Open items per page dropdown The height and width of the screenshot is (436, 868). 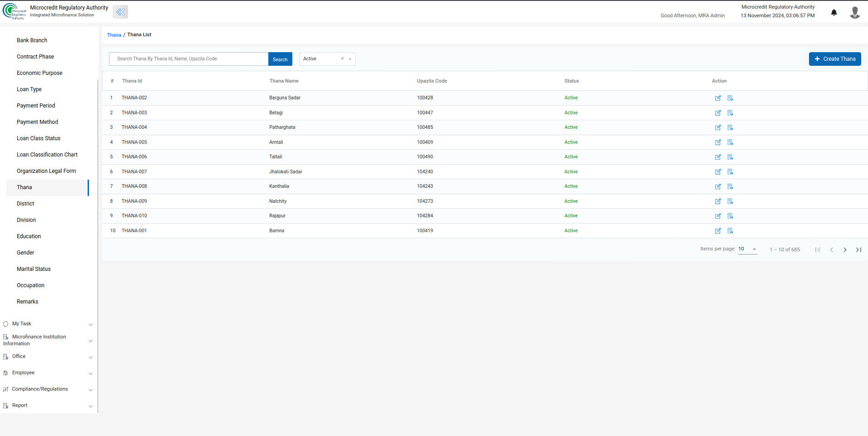[x=747, y=249]
